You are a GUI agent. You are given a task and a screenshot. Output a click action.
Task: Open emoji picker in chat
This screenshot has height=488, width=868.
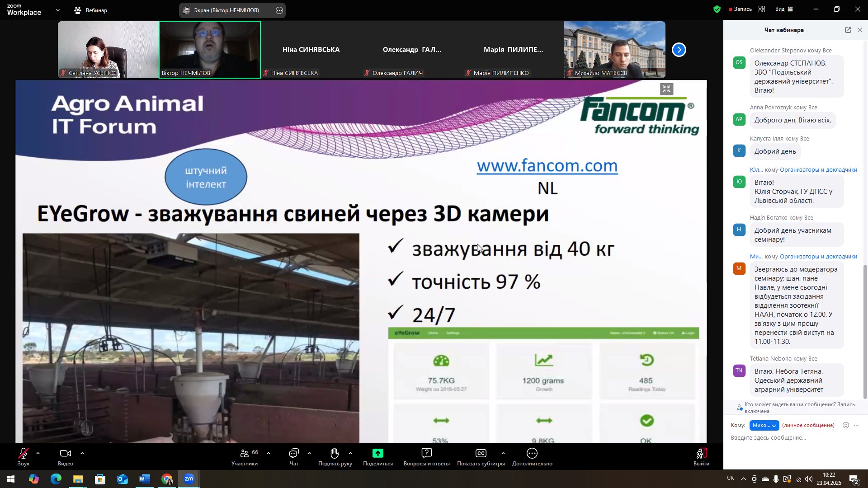point(846,425)
